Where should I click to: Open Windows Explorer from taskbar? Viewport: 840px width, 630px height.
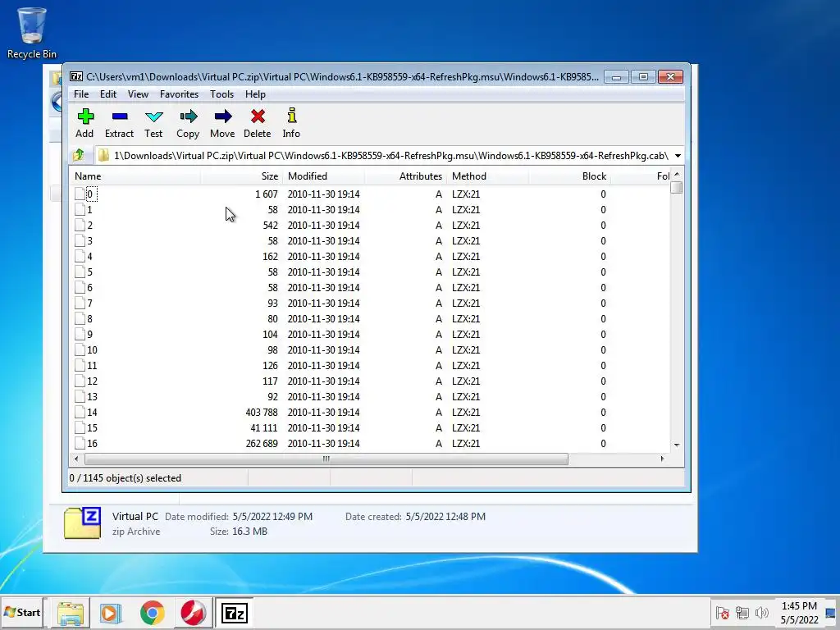tap(71, 614)
